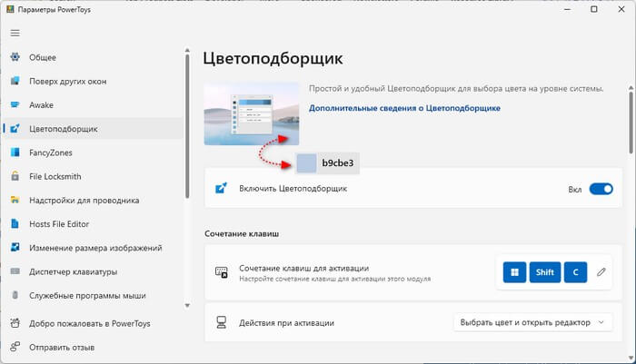Screen dimensions: 636x364
Task: Open Добро пожаловать в PowerToys
Action: [90, 323]
